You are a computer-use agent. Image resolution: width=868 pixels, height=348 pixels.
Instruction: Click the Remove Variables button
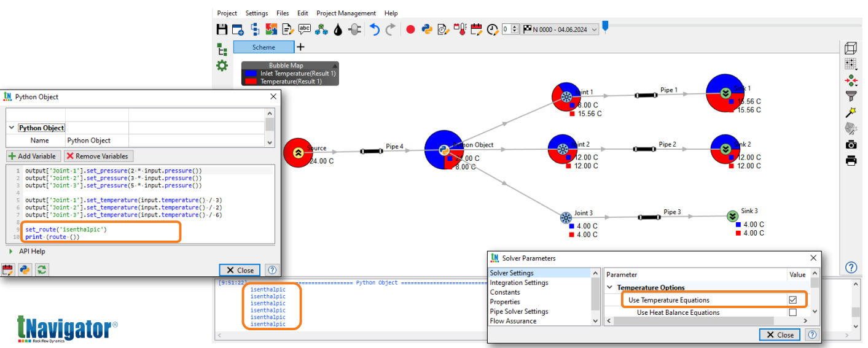tap(99, 156)
